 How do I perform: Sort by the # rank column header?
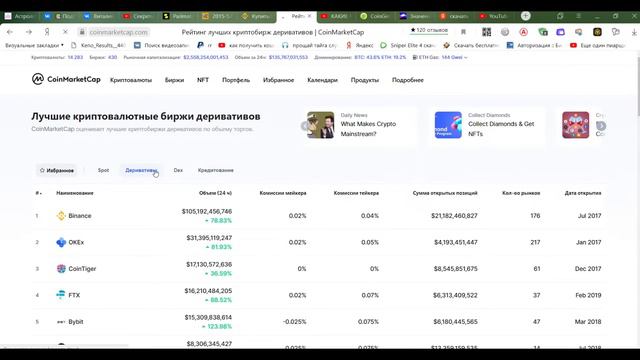point(38,193)
